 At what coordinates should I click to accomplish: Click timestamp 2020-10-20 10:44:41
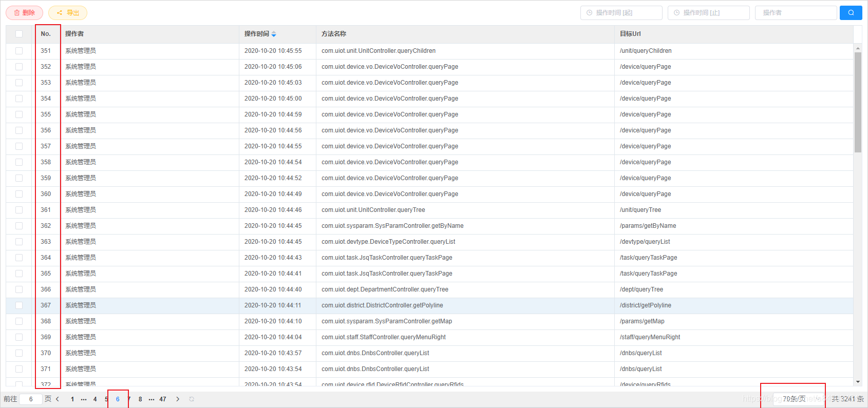pyautogui.click(x=273, y=274)
